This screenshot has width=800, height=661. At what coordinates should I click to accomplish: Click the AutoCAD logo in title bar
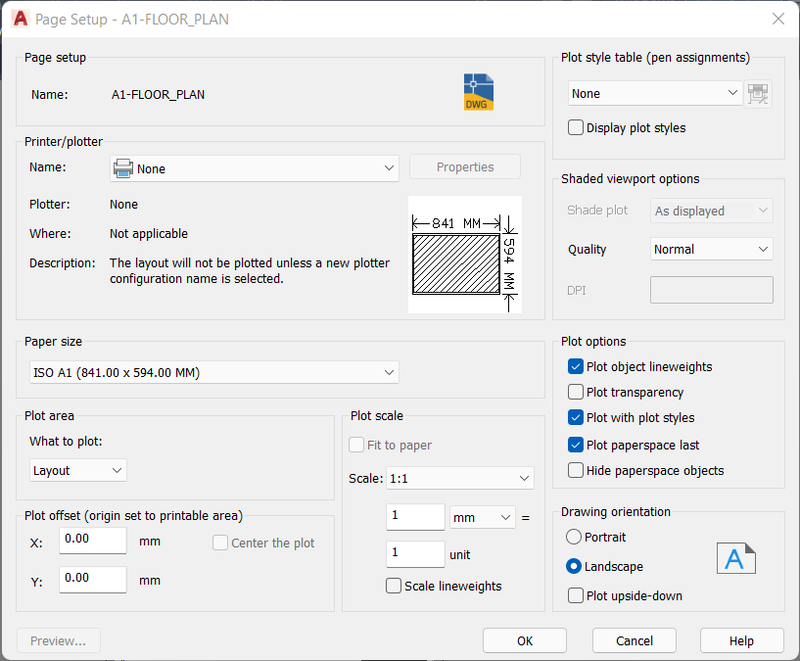[x=20, y=19]
